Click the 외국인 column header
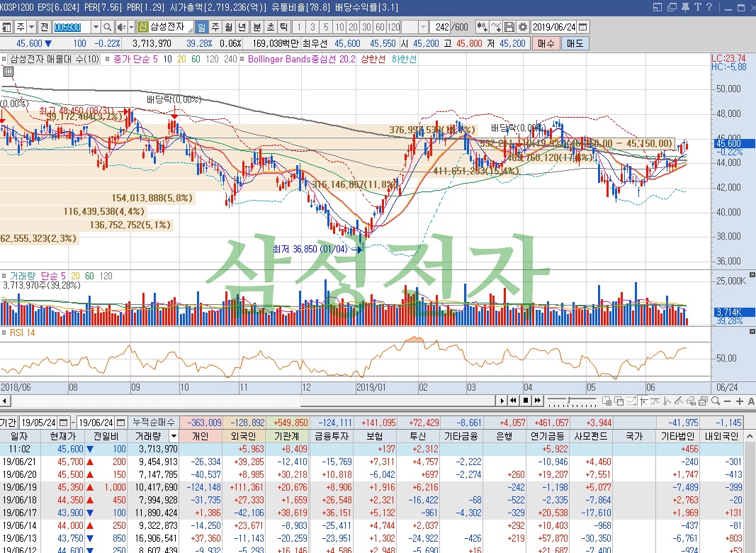756x553 pixels. (x=244, y=436)
